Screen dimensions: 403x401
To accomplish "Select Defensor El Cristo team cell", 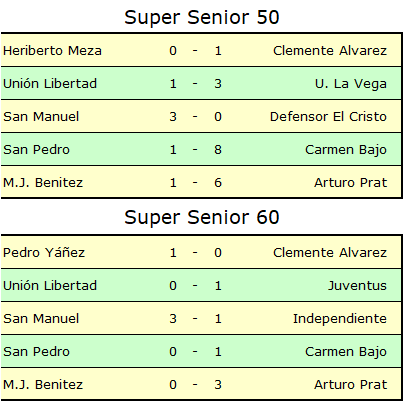I will (328, 117).
